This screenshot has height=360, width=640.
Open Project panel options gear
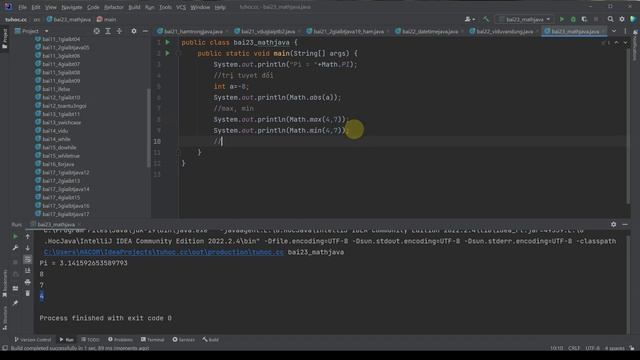134,31
